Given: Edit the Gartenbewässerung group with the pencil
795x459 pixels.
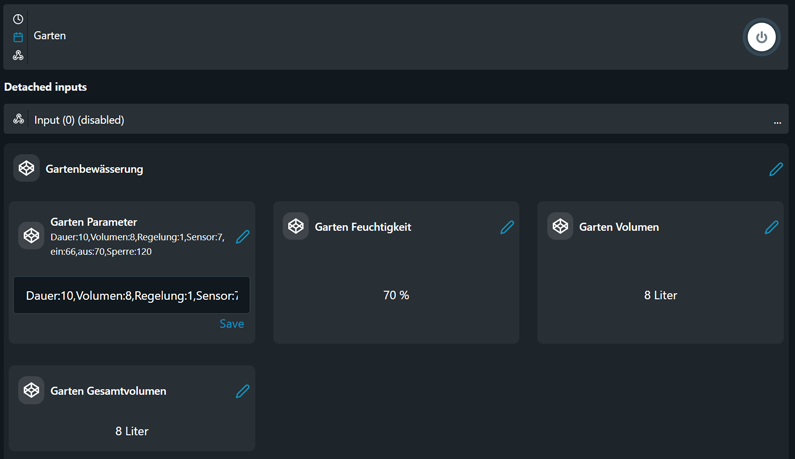Looking at the screenshot, I should click(776, 169).
